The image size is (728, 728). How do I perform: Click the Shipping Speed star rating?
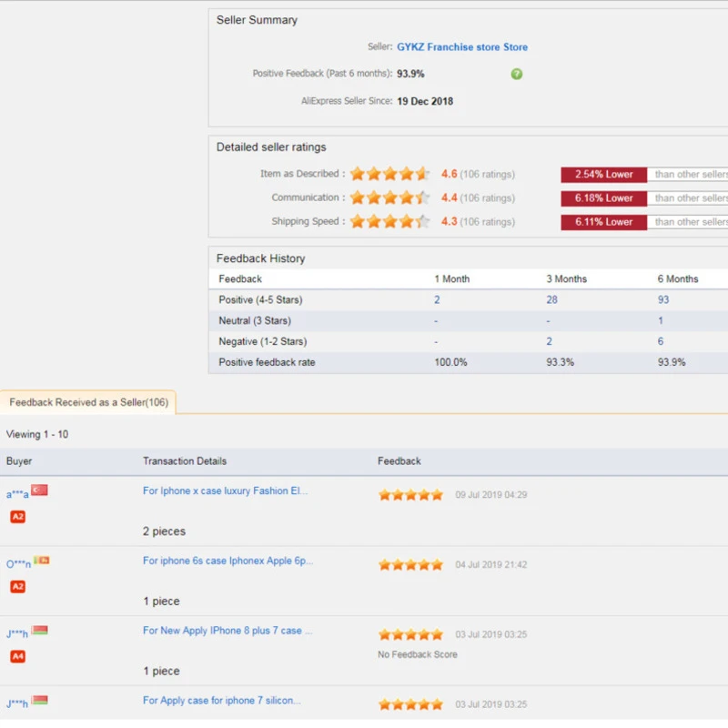click(389, 221)
